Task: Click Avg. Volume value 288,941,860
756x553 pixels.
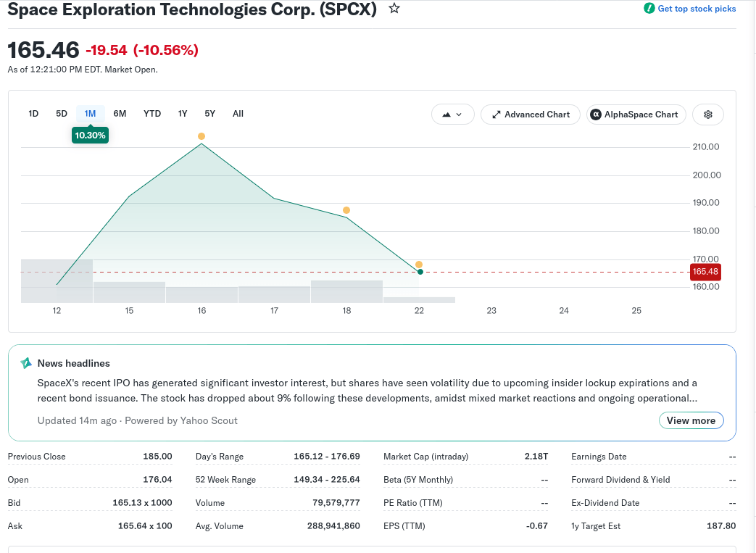Action: 333,526
